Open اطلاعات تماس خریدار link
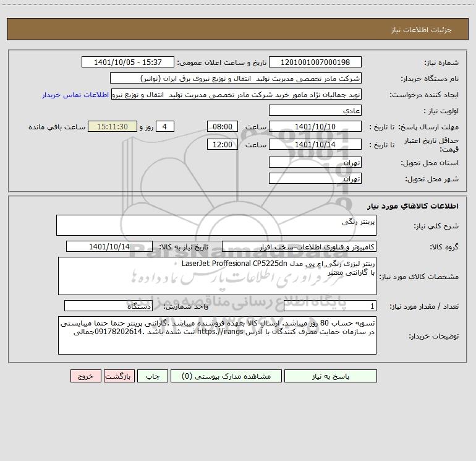 pos(75,95)
